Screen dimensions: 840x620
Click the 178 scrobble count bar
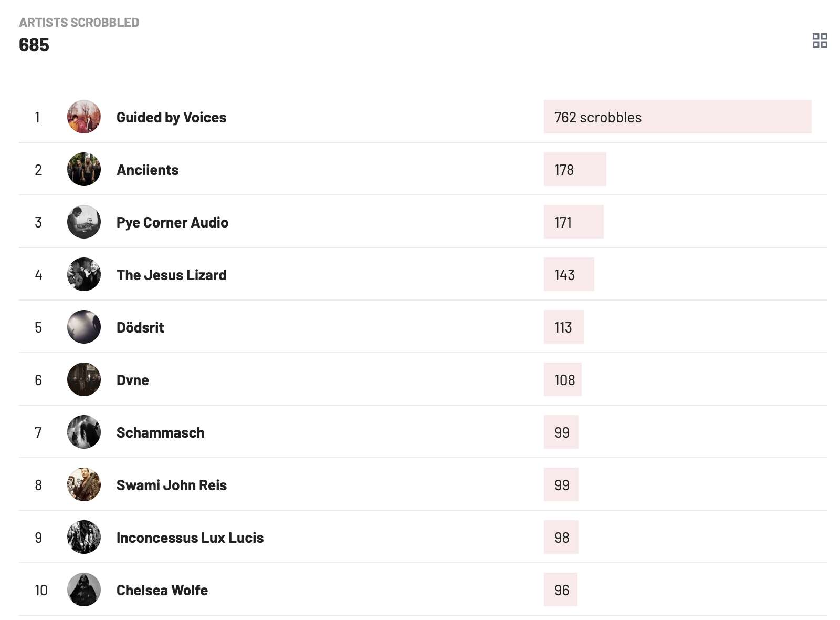point(575,169)
